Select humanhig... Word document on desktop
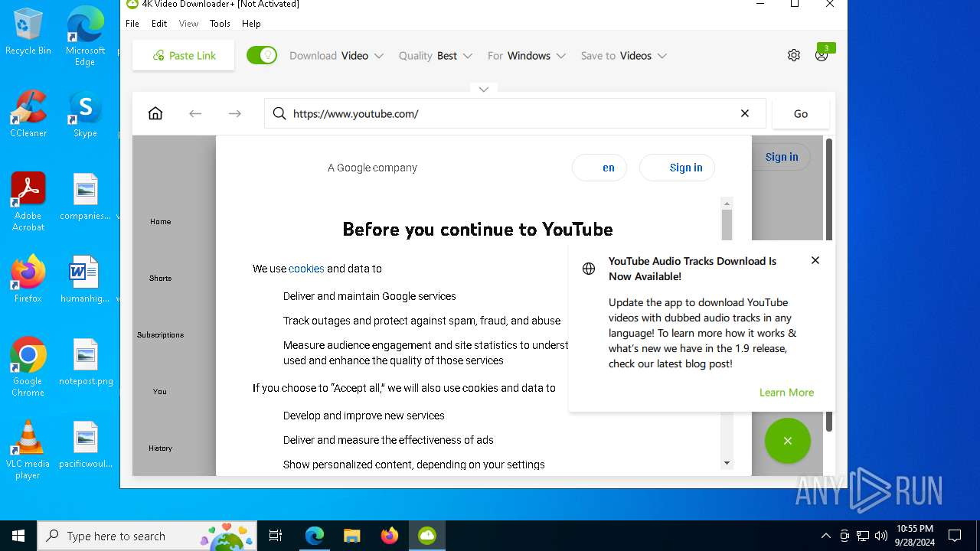The height and width of the screenshot is (551, 980). 85,279
